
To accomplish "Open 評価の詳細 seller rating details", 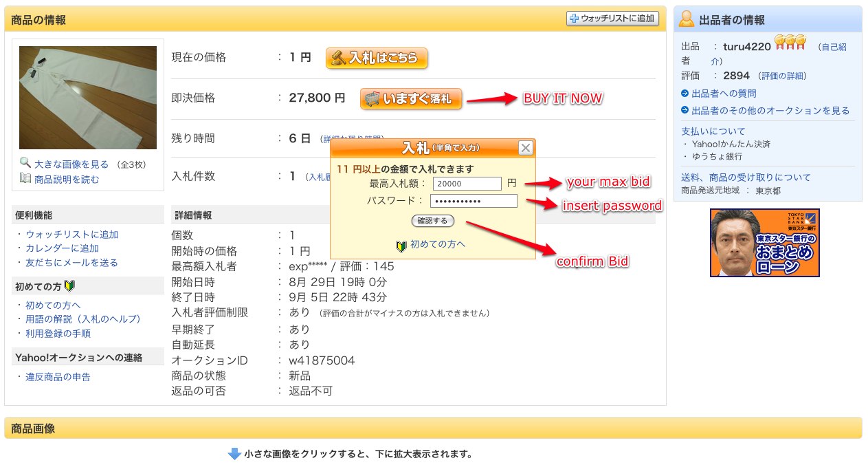I will click(782, 76).
